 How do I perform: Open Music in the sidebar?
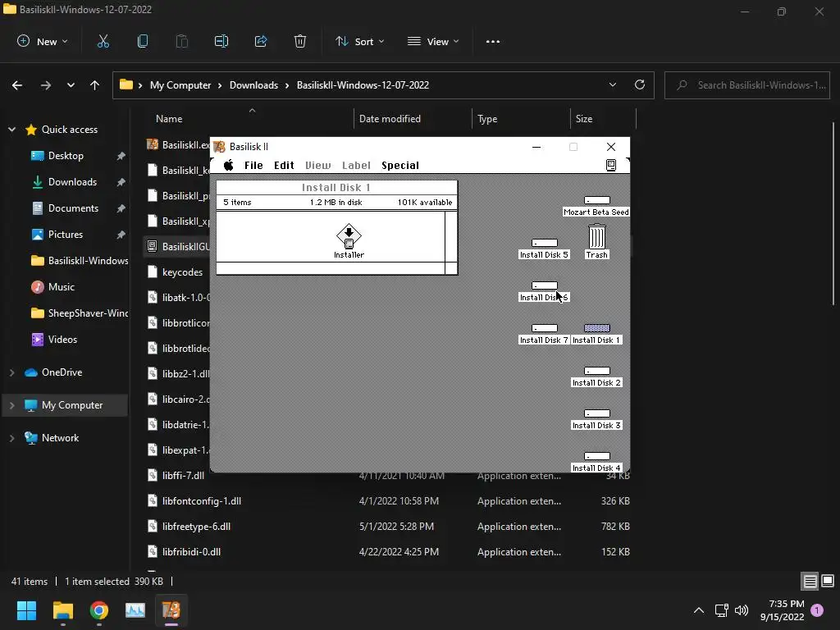[61, 287]
